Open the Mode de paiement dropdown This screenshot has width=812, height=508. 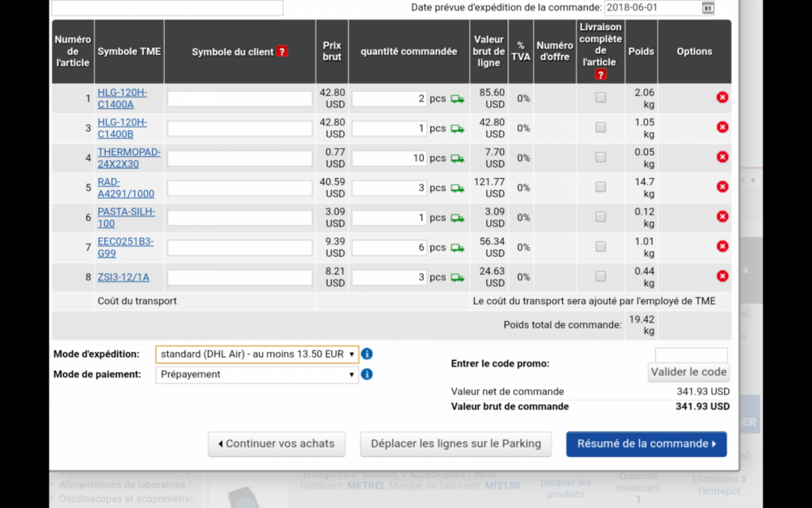257,374
